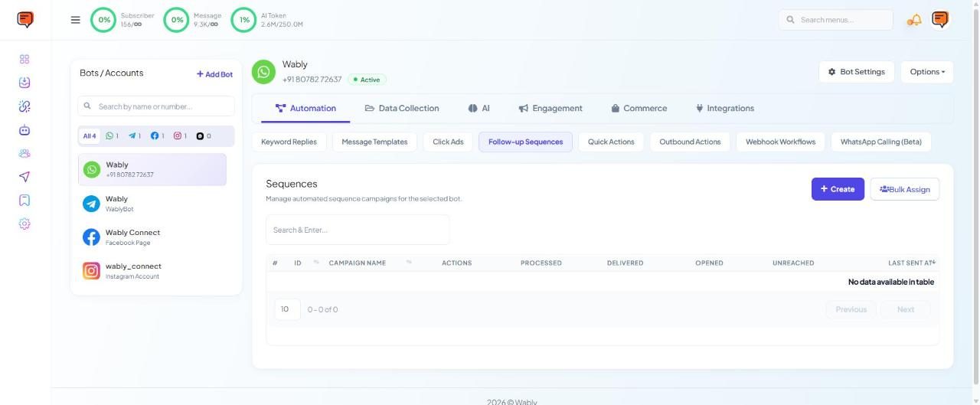Filter accounts by the black circle icon with 0

[x=203, y=136]
